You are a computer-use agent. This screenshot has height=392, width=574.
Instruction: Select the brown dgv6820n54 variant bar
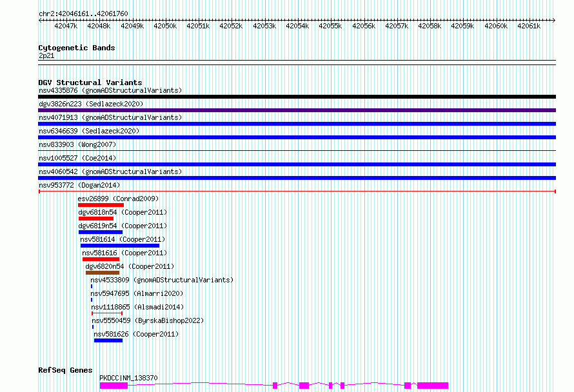[x=103, y=273]
